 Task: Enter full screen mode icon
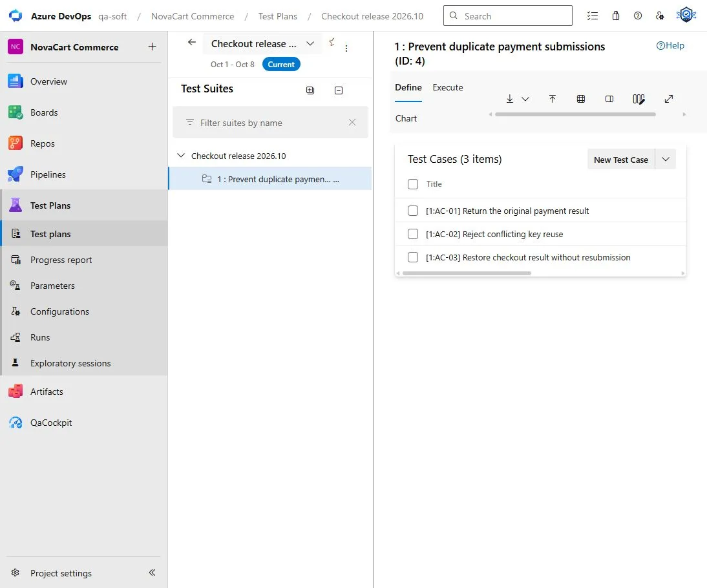click(x=669, y=99)
